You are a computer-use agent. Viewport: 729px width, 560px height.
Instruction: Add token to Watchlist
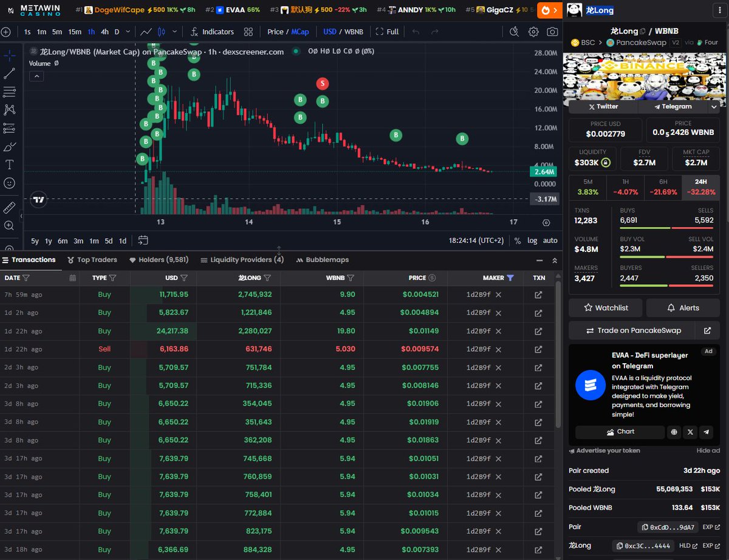click(606, 308)
